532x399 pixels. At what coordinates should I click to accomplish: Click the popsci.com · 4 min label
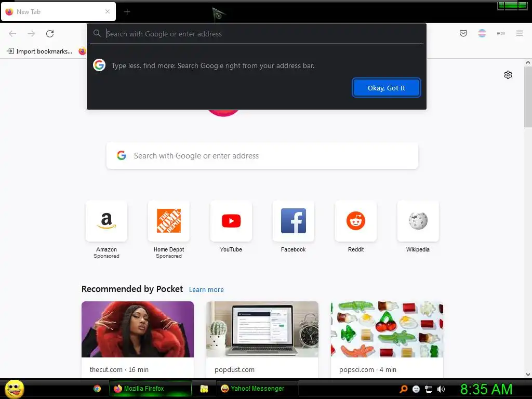(368, 369)
